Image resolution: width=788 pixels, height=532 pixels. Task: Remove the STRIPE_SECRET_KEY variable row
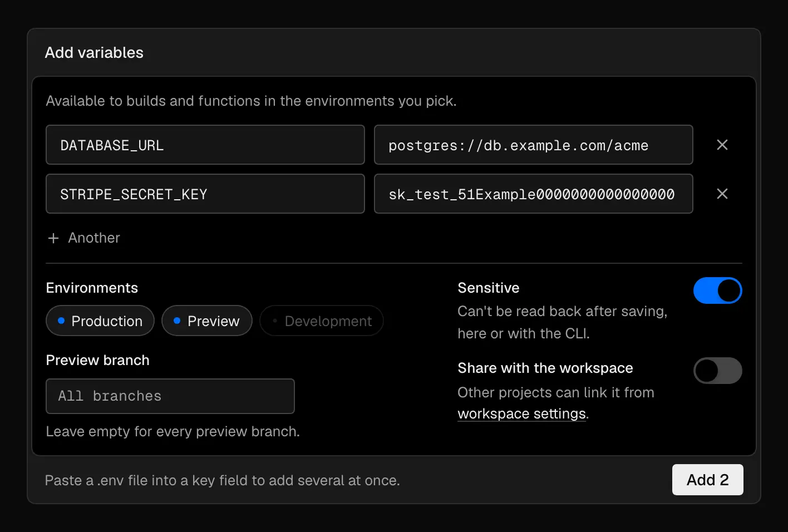coord(722,194)
